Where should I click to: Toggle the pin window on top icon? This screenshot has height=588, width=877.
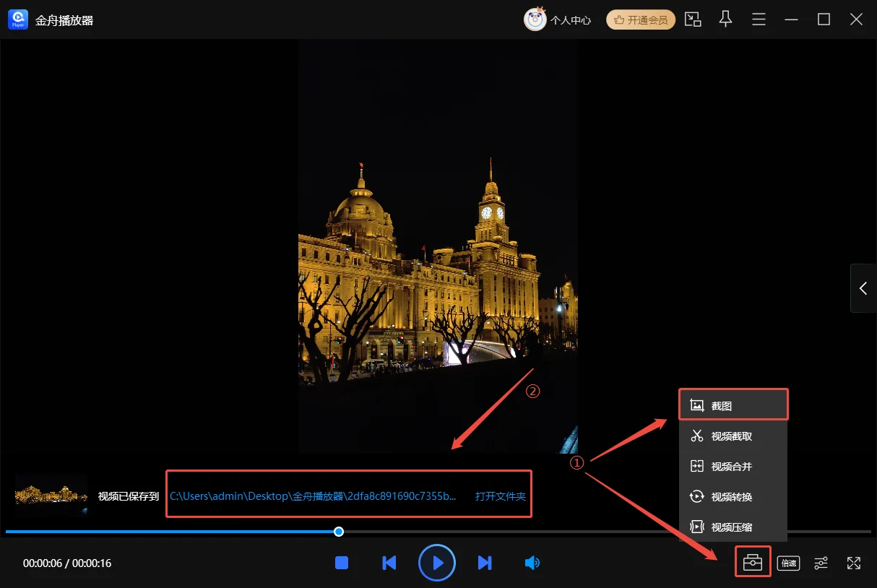[x=725, y=20]
